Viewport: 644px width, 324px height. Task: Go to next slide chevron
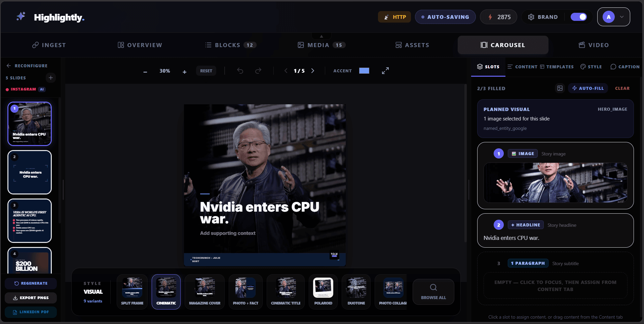click(x=313, y=71)
